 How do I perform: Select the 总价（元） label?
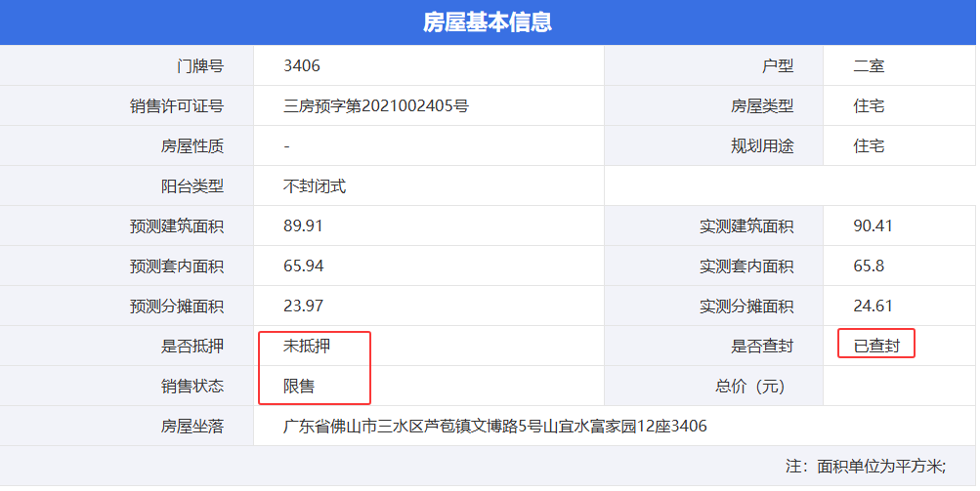750,386
